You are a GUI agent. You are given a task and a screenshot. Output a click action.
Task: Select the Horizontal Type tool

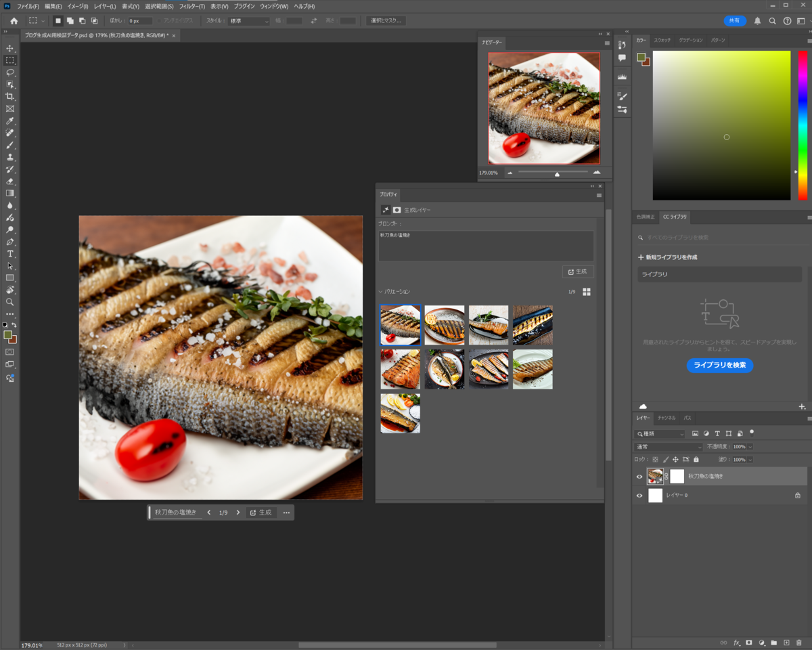10,254
